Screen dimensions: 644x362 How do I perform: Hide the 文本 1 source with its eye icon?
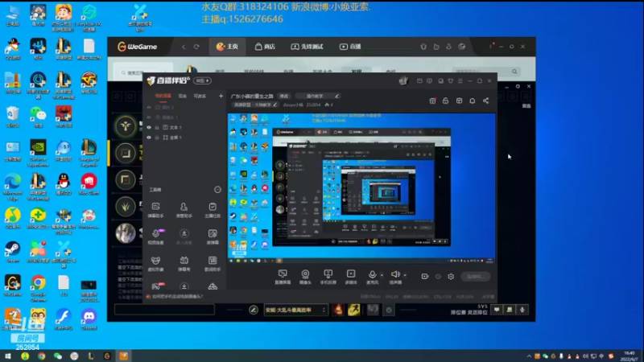coord(149,127)
